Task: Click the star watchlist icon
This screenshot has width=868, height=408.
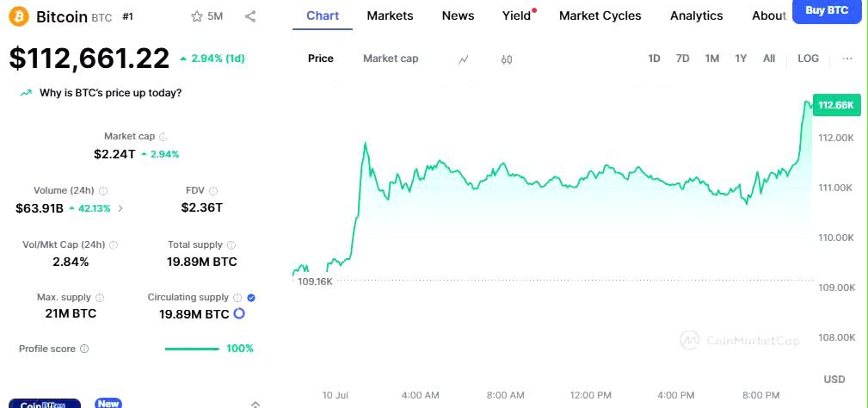Action: point(196,16)
